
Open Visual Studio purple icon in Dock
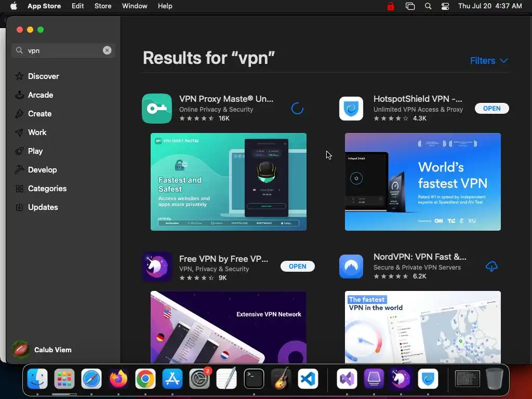pyautogui.click(x=347, y=379)
